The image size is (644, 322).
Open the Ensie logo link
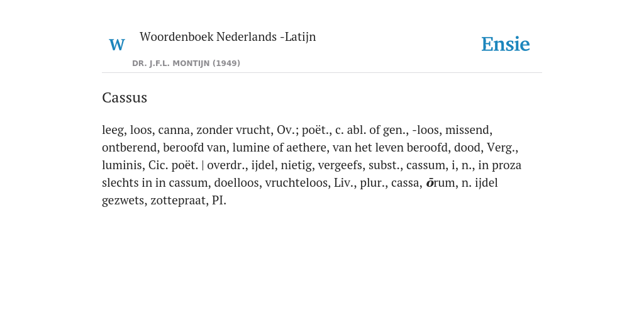506,44
